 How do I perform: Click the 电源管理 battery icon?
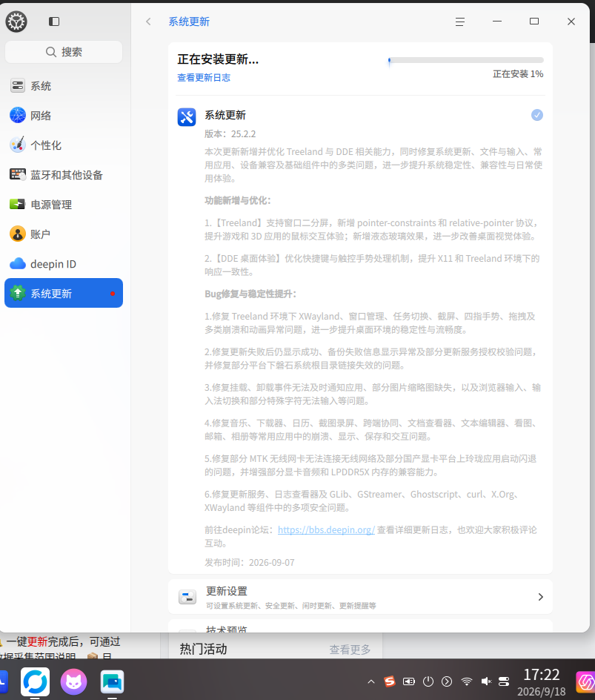click(x=18, y=205)
